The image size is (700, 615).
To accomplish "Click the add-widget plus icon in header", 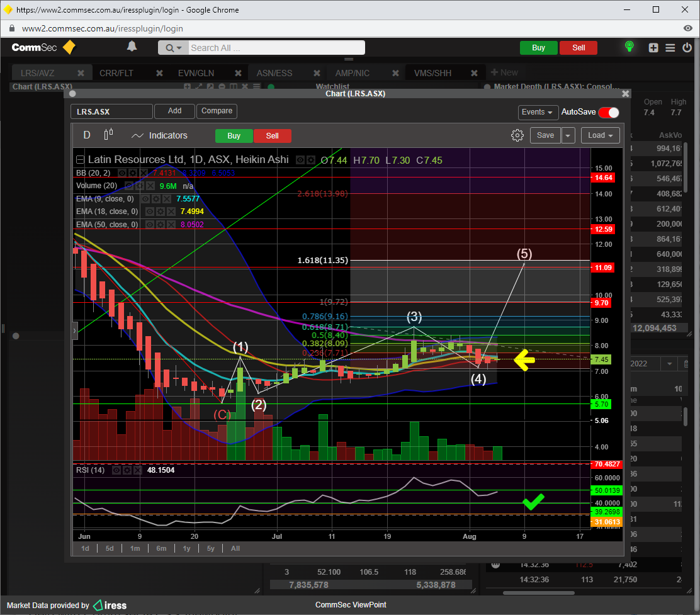I will pyautogui.click(x=653, y=48).
